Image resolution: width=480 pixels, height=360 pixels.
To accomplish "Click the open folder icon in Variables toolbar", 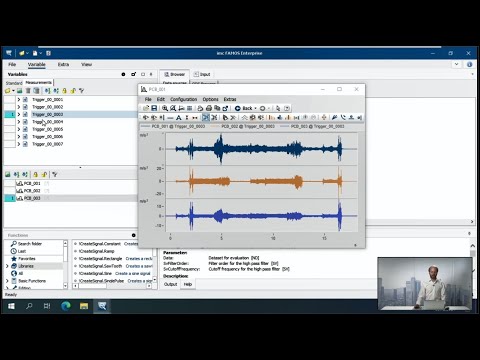I will tap(8, 91).
